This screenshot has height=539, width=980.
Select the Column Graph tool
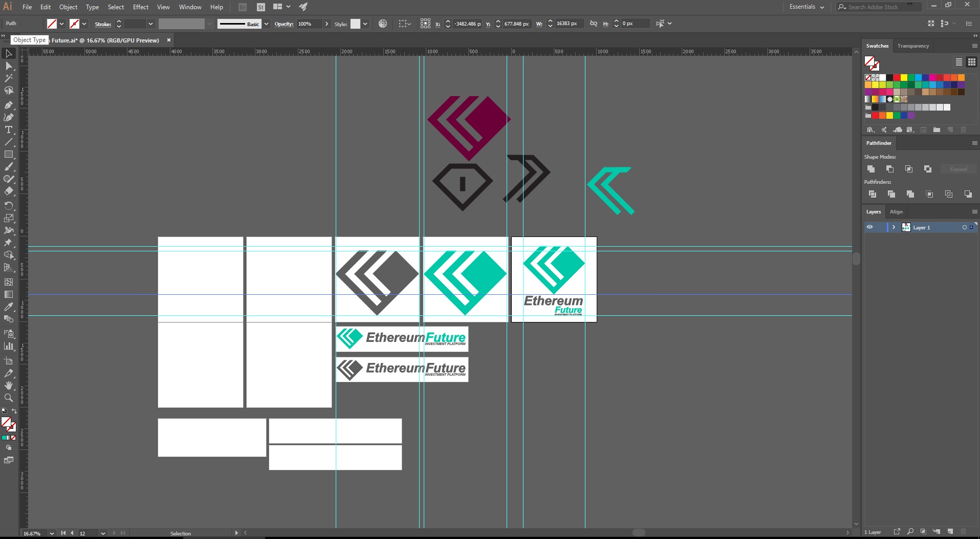pyautogui.click(x=9, y=346)
